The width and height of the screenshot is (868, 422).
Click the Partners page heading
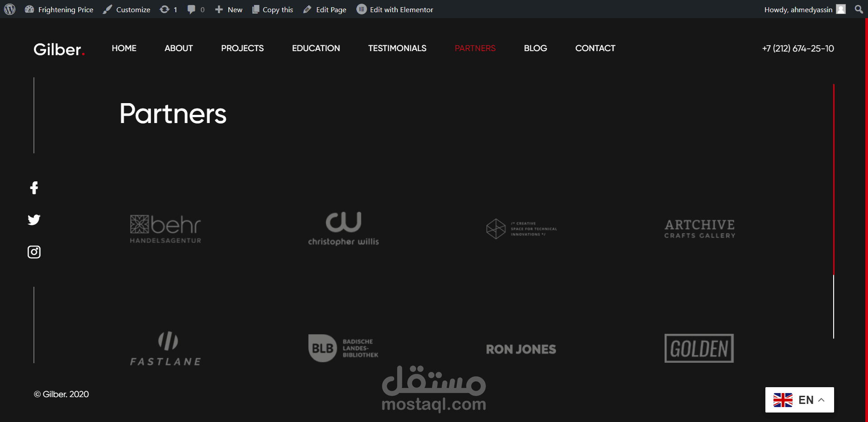[173, 114]
